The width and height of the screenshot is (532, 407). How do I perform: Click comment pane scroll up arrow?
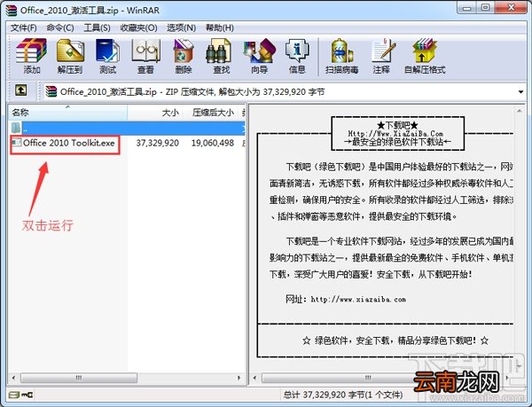click(519, 111)
